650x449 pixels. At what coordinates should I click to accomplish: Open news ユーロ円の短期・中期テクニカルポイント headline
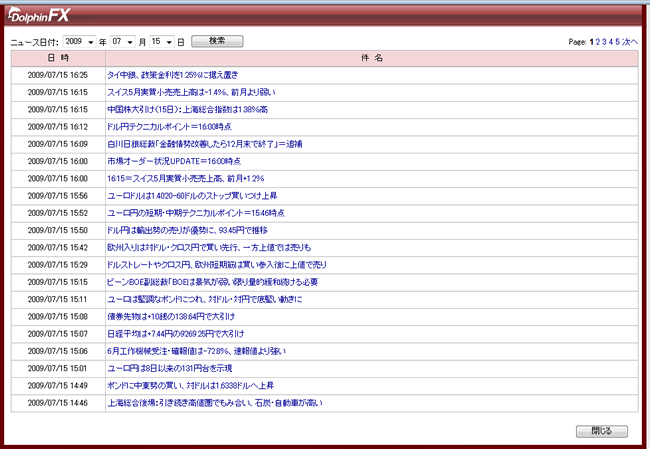pyautogui.click(x=196, y=213)
